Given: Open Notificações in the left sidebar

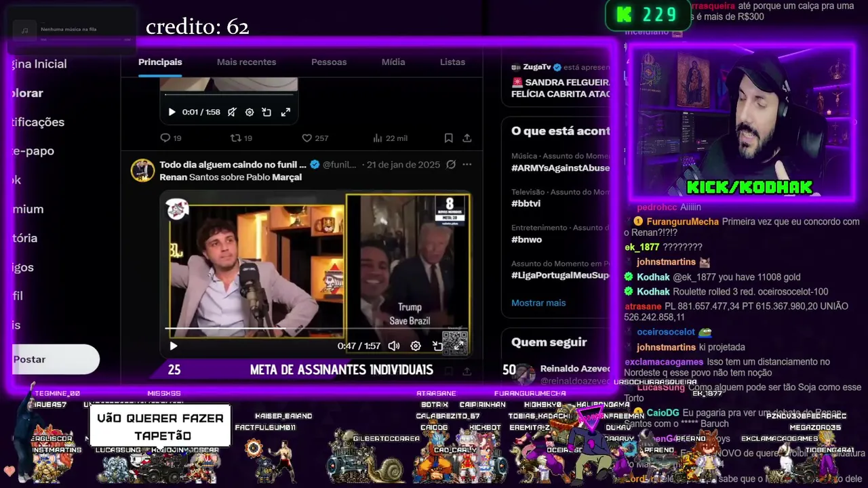Looking at the screenshot, I should click(38, 122).
